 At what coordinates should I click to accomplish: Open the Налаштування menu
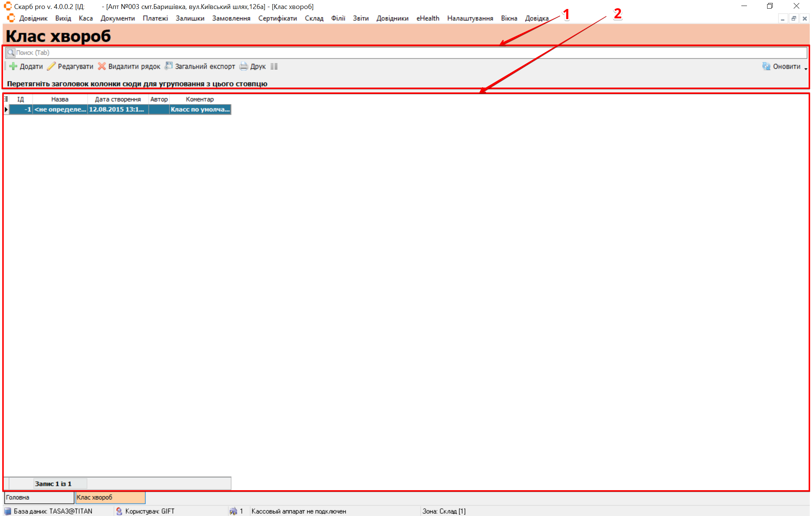click(x=470, y=18)
